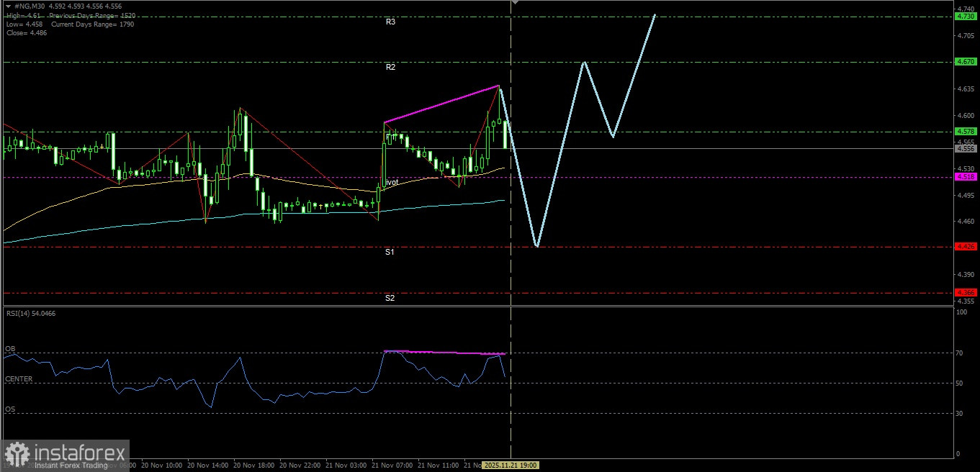Click the 20 Nov 14:00 time label
980x472 pixels.
click(210, 466)
